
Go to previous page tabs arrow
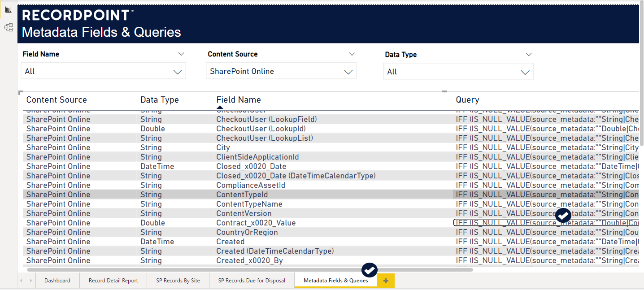22,281
